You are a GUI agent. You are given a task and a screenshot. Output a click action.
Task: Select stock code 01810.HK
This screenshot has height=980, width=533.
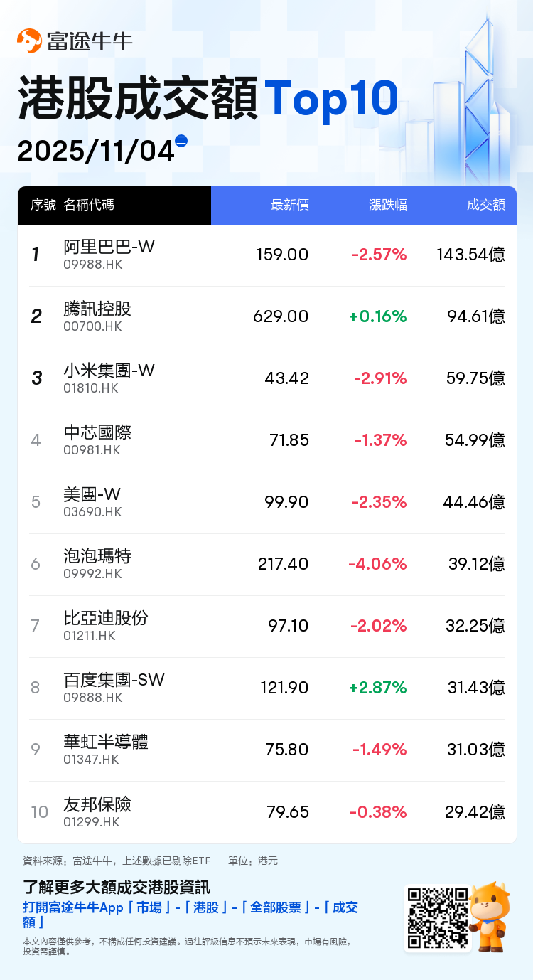[91, 388]
